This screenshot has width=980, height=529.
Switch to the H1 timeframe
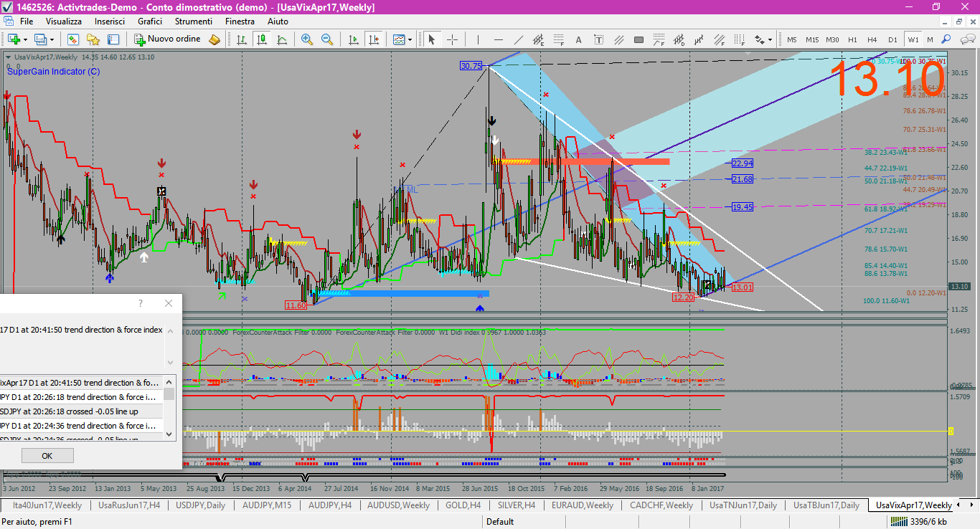pos(852,39)
